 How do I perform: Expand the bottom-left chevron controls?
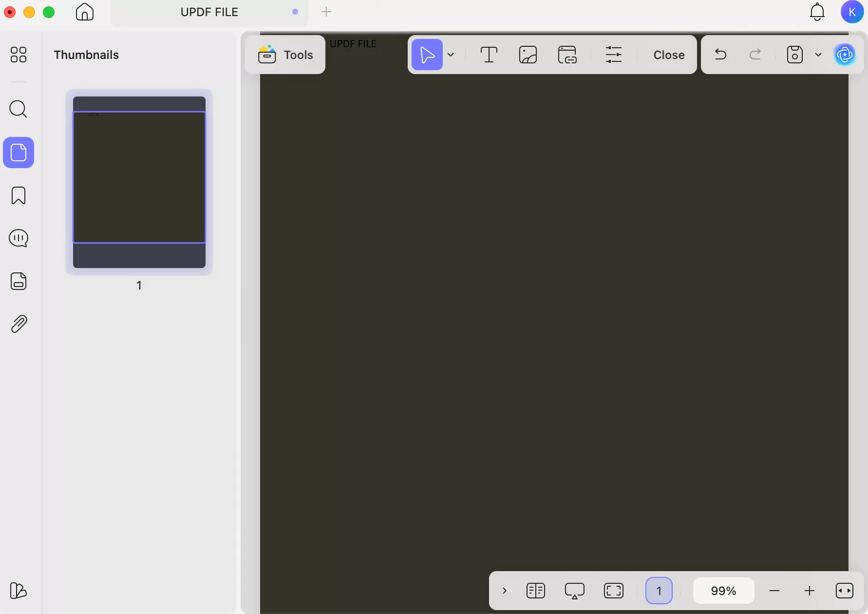tap(505, 591)
